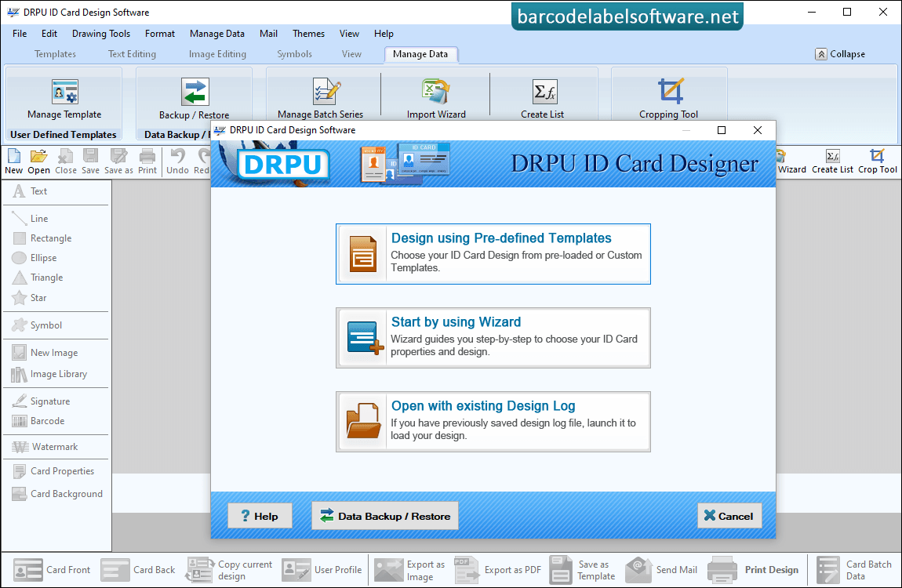Launch the Import Wizard from ribbon

pyautogui.click(x=436, y=99)
